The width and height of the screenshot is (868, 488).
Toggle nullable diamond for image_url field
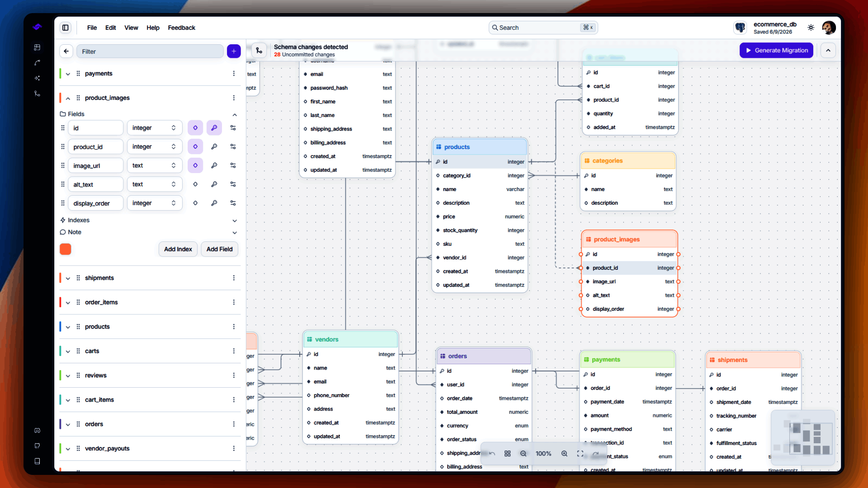click(x=195, y=165)
